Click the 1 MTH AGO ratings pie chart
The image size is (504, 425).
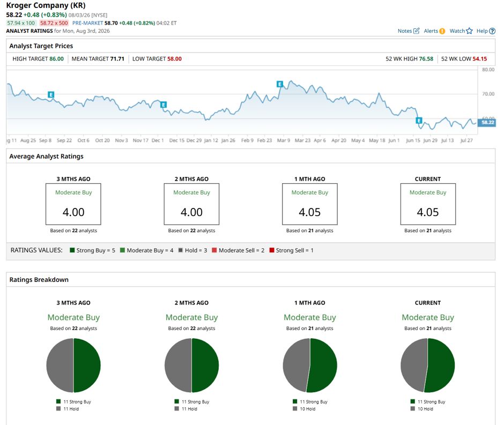(x=310, y=366)
